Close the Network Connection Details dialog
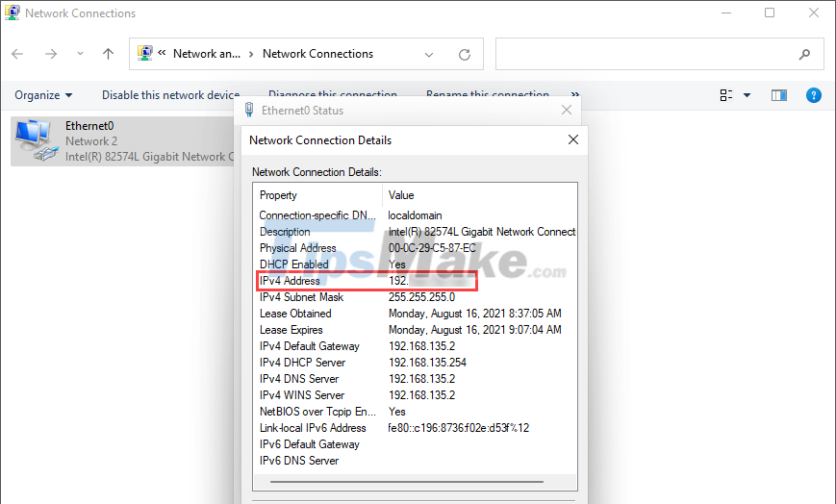The height and width of the screenshot is (504, 836). tap(573, 139)
